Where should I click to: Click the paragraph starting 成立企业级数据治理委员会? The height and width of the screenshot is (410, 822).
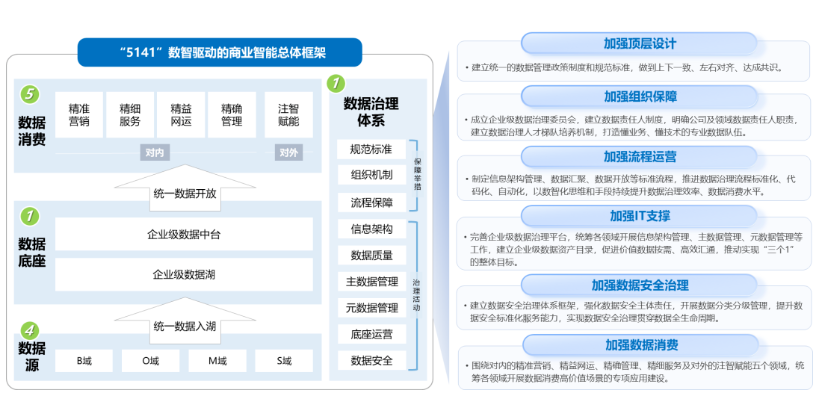point(633,126)
